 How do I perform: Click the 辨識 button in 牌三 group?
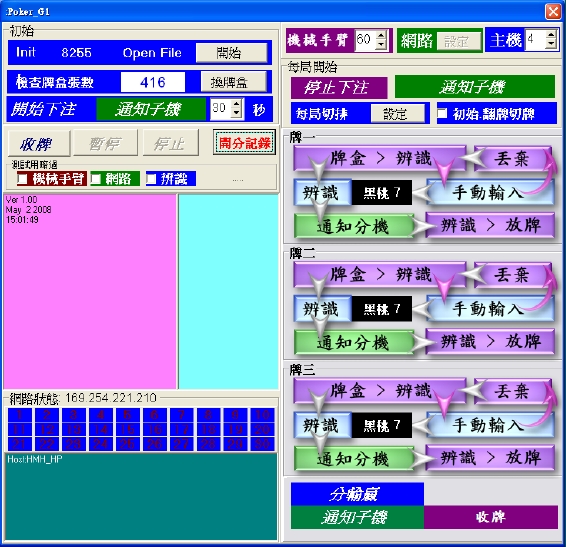tap(322, 425)
